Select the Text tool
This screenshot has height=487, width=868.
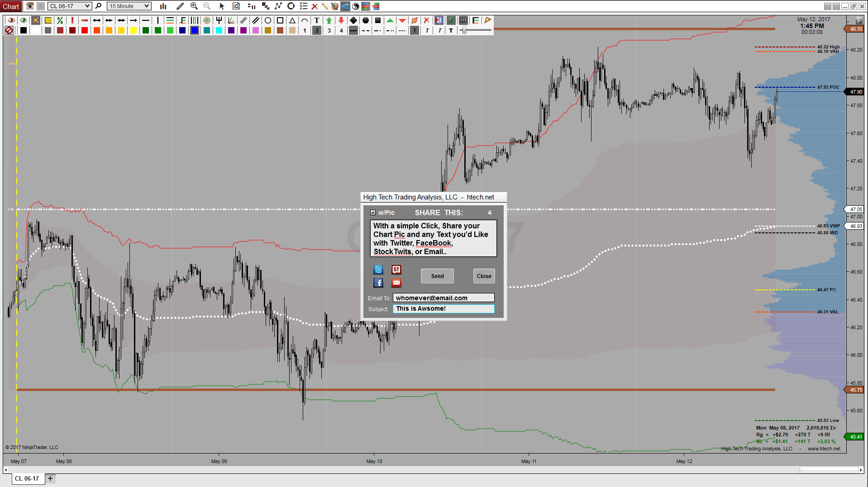click(317, 20)
